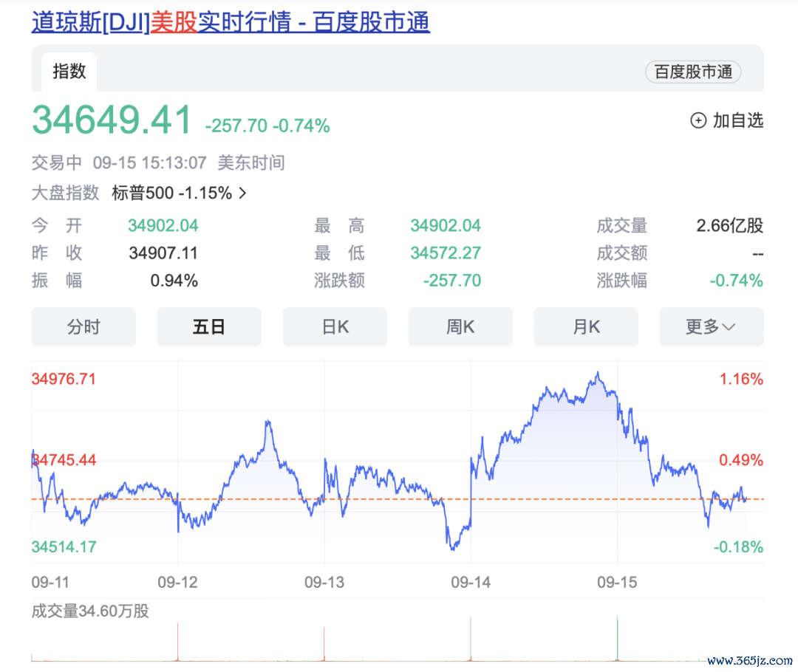Image resolution: width=798 pixels, height=672 pixels.
Task: Click the highest peak of the five-day price line
Action: click(x=598, y=374)
